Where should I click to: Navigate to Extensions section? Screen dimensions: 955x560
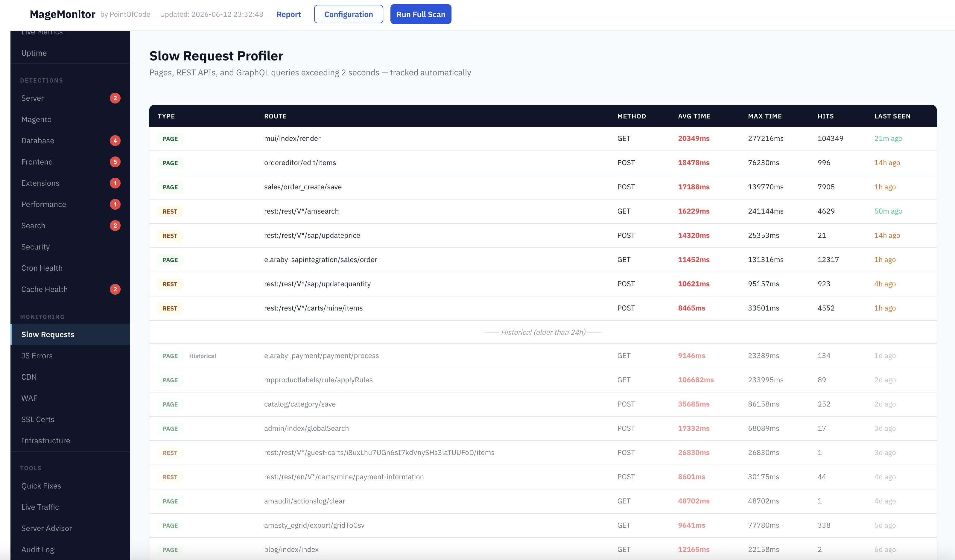tap(71, 183)
